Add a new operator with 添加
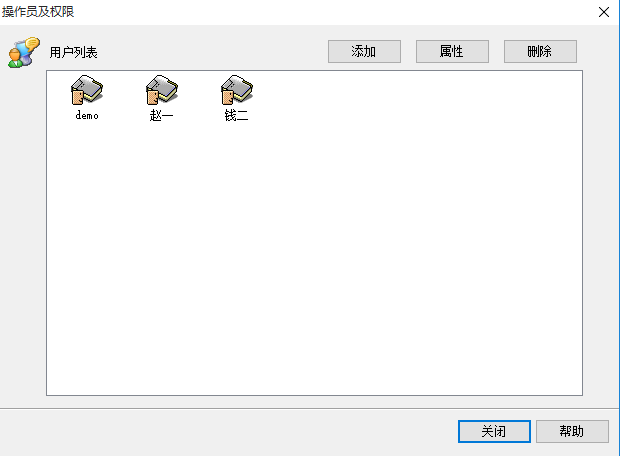620x456 pixels. pyautogui.click(x=364, y=51)
